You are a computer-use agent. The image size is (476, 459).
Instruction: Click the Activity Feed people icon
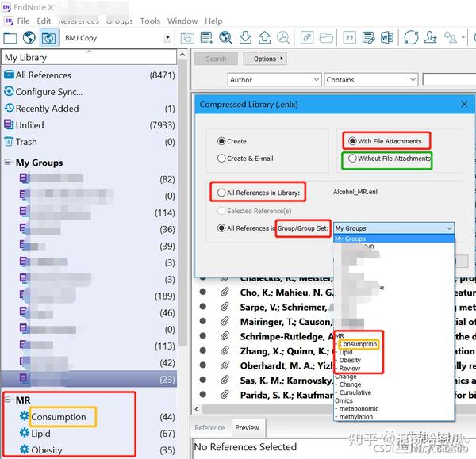coord(451,38)
